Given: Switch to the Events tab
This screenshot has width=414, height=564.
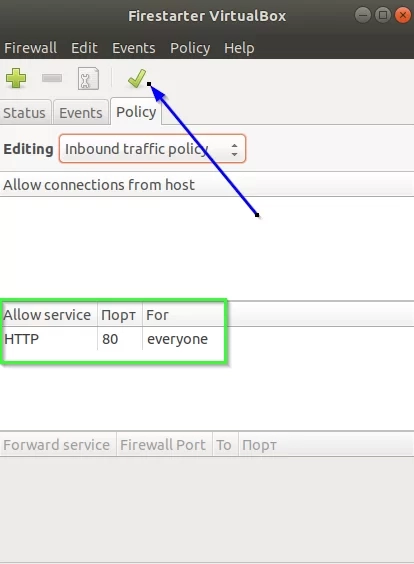Looking at the screenshot, I should point(81,113).
